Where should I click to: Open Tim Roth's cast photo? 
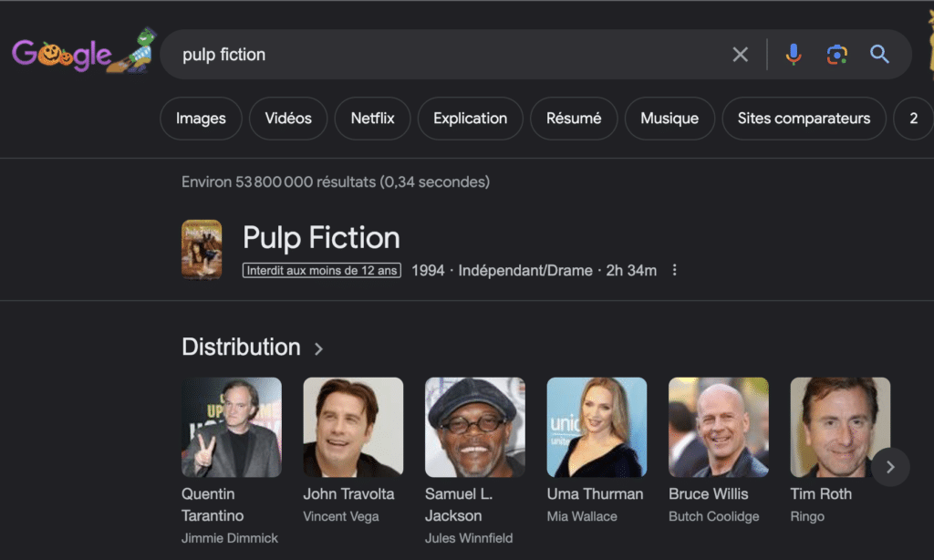point(840,427)
